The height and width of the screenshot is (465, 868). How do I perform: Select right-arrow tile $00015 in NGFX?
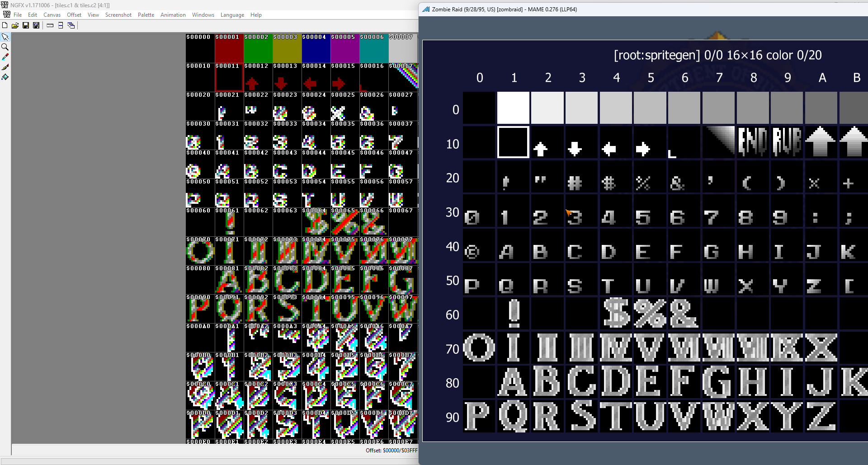[x=345, y=77]
